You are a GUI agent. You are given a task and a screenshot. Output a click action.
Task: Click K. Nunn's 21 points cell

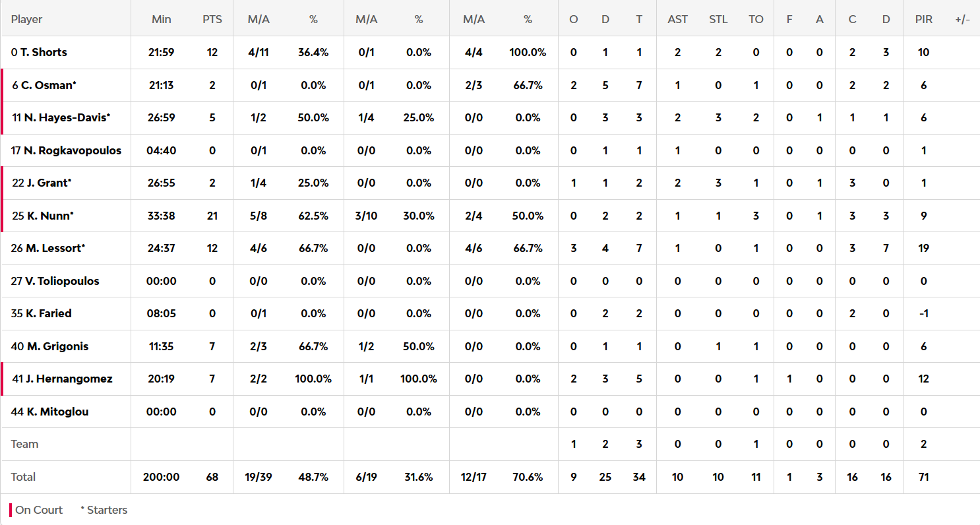212,216
